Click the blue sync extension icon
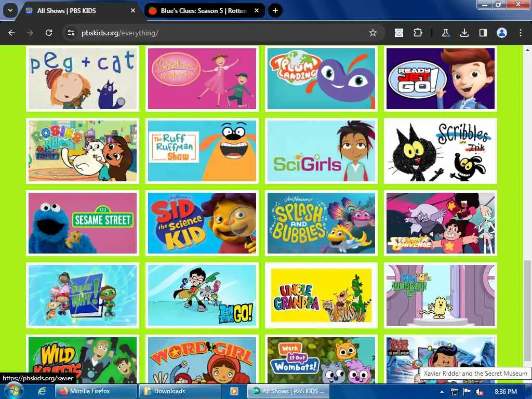The image size is (532, 399). [x=399, y=33]
